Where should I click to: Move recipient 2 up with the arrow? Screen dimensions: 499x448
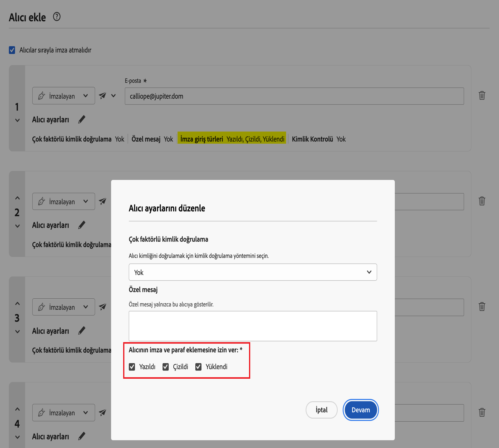[x=18, y=198]
